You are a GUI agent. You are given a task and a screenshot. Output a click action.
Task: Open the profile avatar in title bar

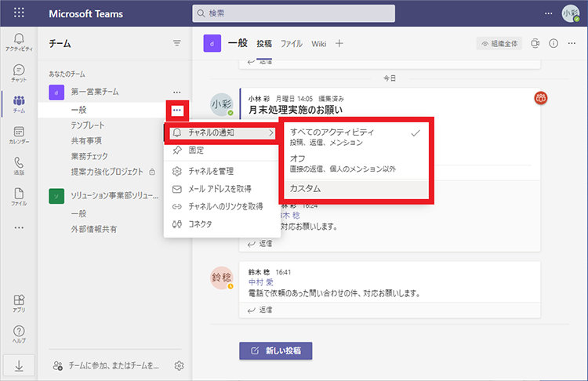pos(571,13)
